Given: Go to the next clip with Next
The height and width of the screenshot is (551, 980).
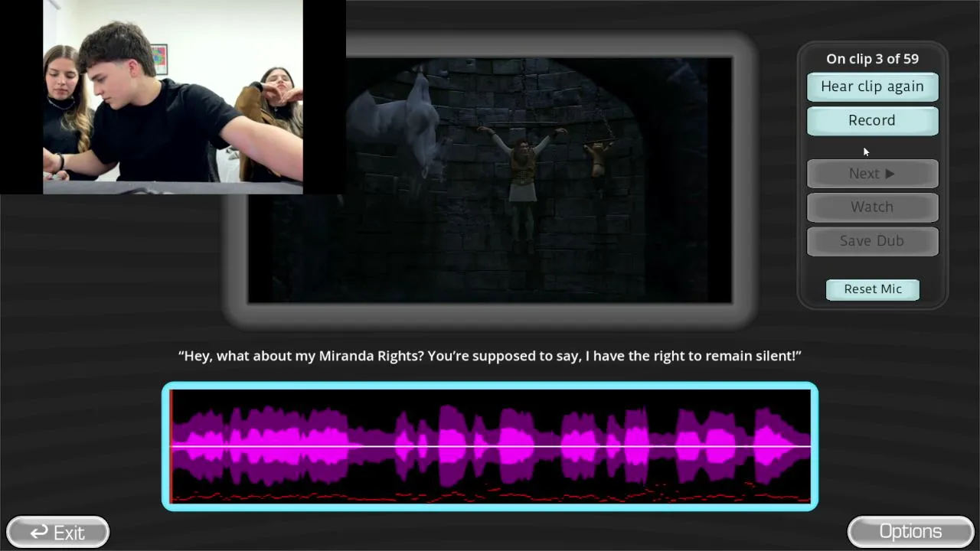Looking at the screenshot, I should [x=872, y=174].
